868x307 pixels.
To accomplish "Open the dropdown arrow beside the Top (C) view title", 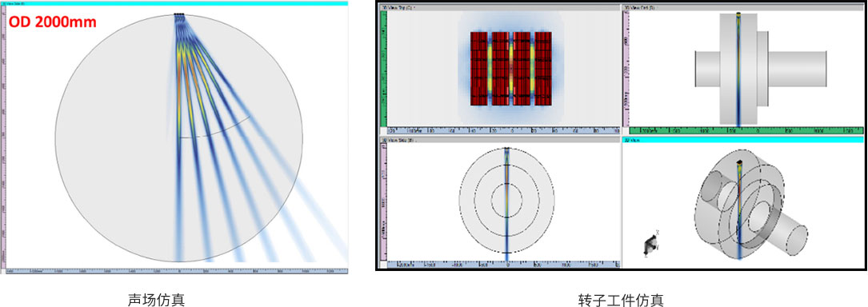I will (x=415, y=7).
